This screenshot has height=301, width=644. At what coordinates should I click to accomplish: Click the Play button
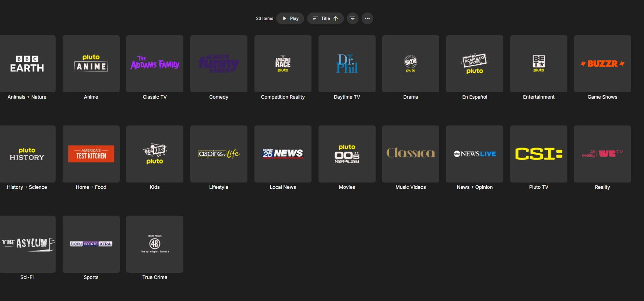(x=290, y=18)
